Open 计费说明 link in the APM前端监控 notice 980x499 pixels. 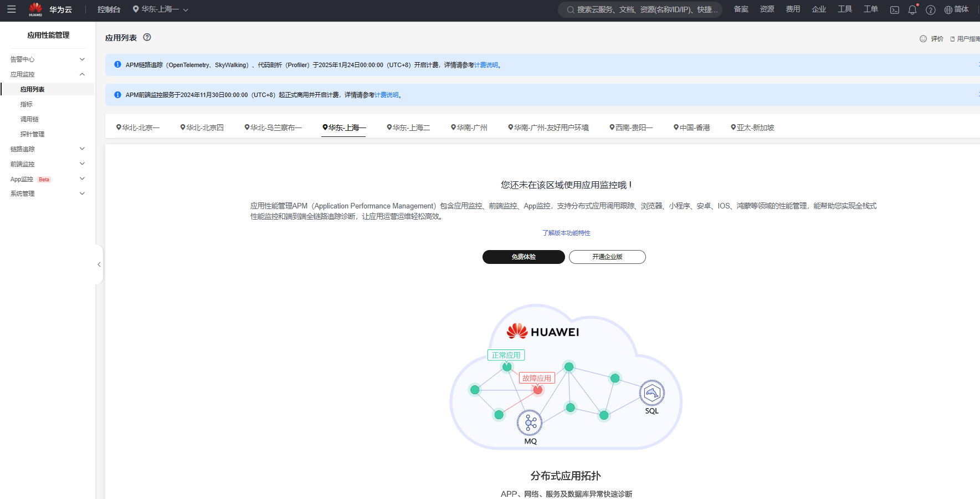[387, 95]
